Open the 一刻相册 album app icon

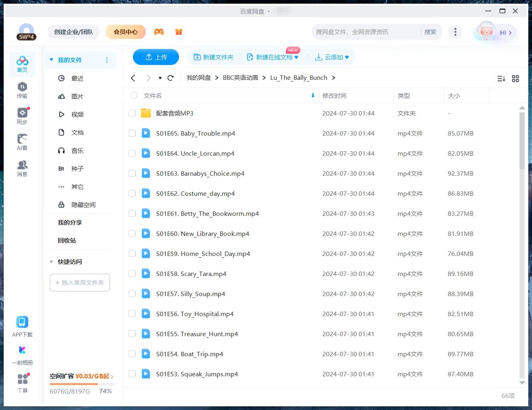[22, 355]
